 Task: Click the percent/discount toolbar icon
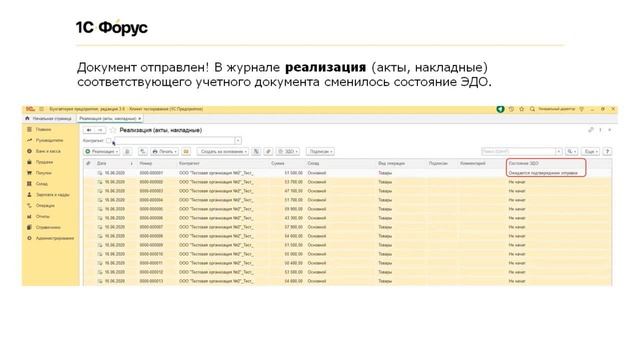point(256,151)
